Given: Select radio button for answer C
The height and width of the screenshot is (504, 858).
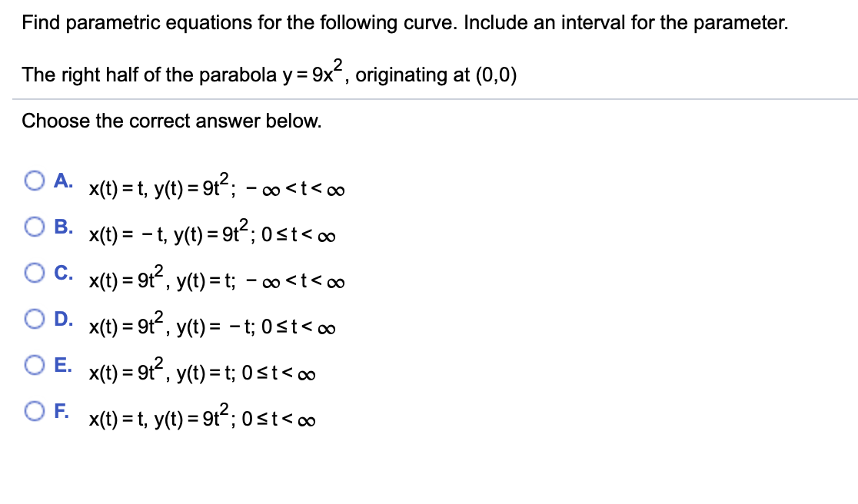Looking at the screenshot, I should [x=35, y=272].
